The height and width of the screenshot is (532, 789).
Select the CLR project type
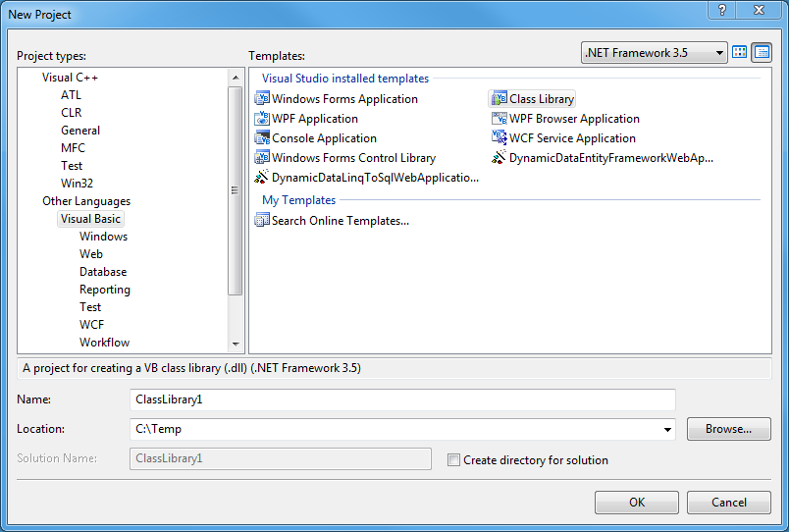coord(71,113)
